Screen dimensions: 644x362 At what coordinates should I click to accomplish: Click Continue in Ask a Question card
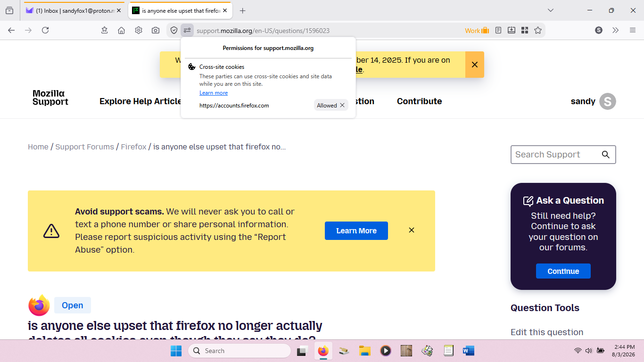click(x=563, y=271)
